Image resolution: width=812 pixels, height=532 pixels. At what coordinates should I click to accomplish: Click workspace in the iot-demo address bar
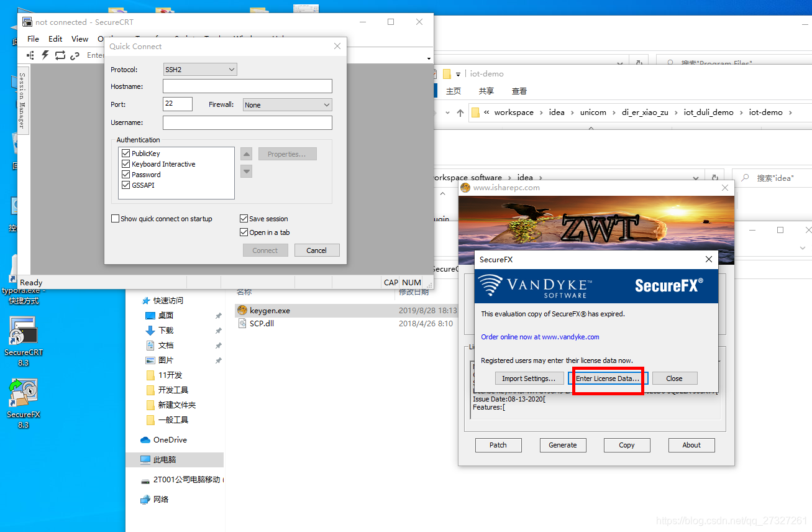(514, 112)
